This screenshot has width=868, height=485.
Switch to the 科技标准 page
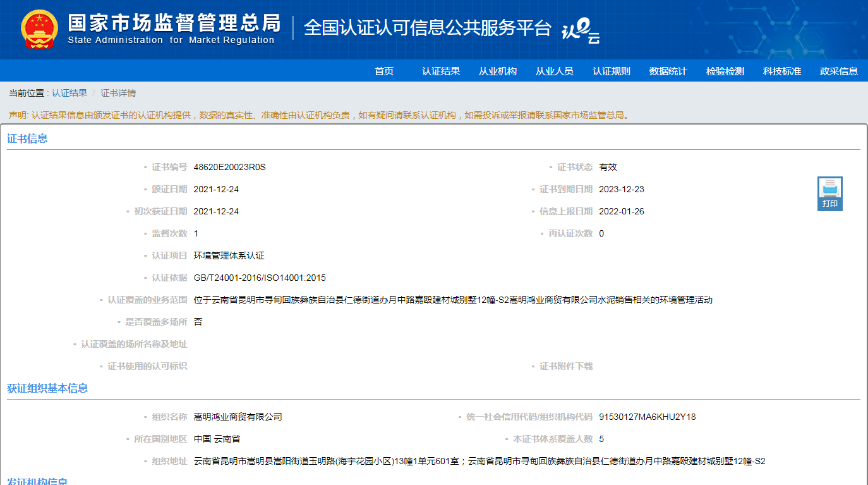coord(782,71)
